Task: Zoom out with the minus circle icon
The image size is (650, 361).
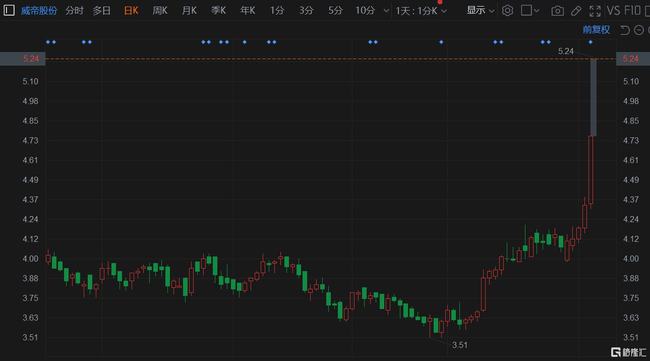Action: (639, 30)
